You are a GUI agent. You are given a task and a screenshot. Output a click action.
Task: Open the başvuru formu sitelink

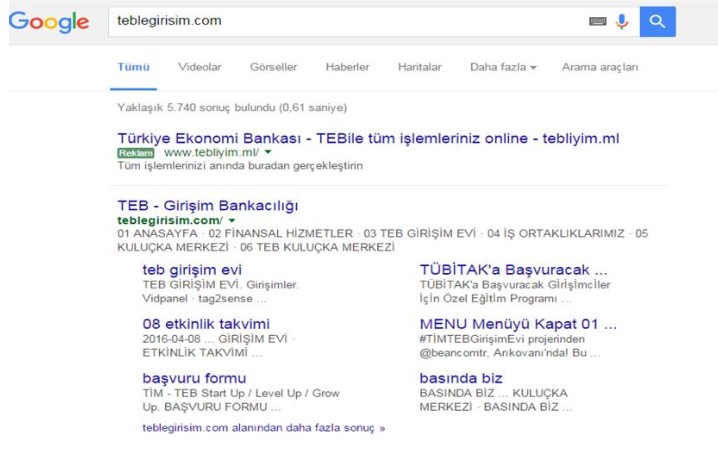(x=194, y=378)
